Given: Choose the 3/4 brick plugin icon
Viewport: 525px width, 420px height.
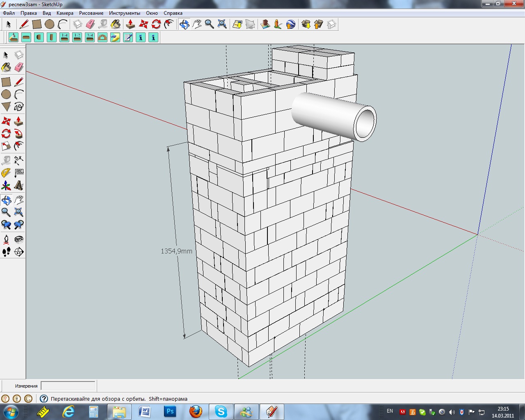Looking at the screenshot, I should (x=90, y=38).
